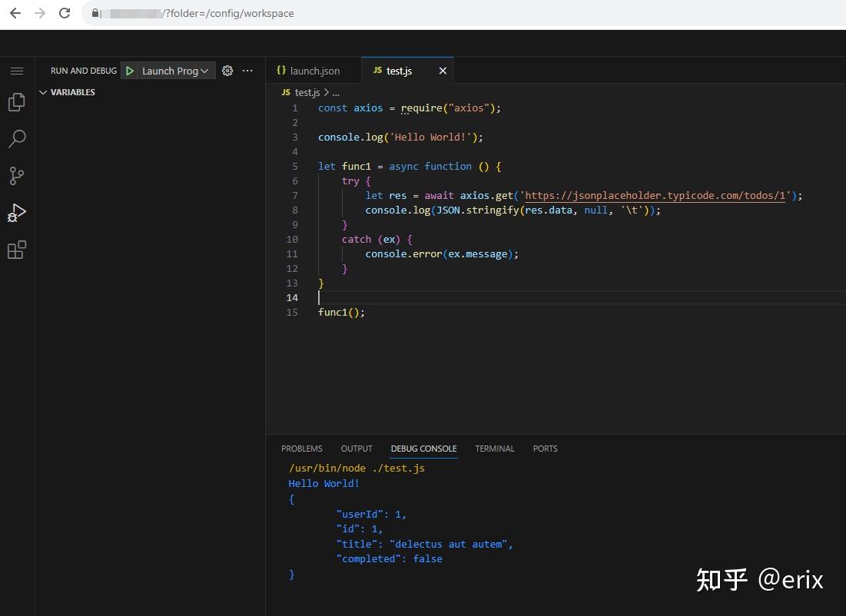Open the hamburger menu
Image resolution: width=846 pixels, height=616 pixels.
click(17, 71)
